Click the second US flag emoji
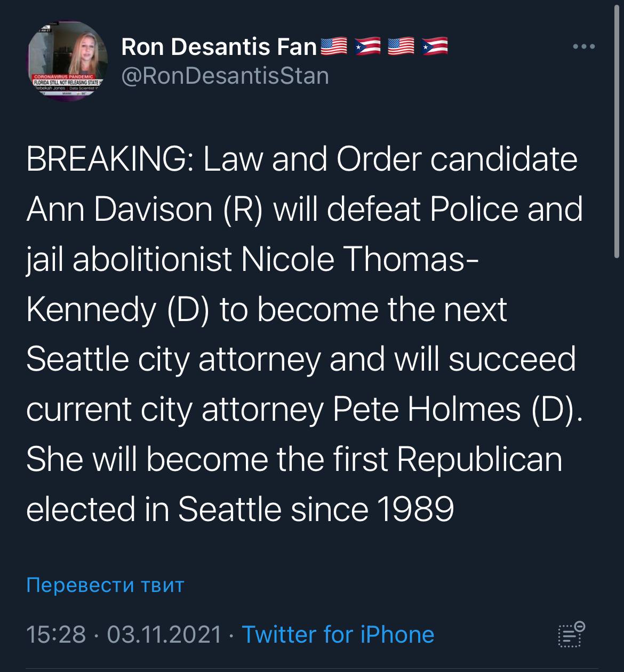The image size is (624, 672). (401, 47)
